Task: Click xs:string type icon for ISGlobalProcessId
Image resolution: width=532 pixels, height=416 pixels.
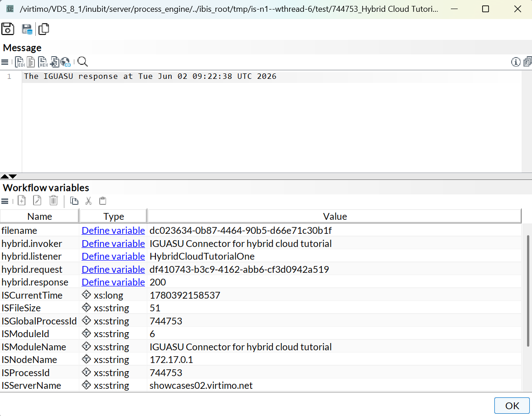Action: click(x=87, y=320)
